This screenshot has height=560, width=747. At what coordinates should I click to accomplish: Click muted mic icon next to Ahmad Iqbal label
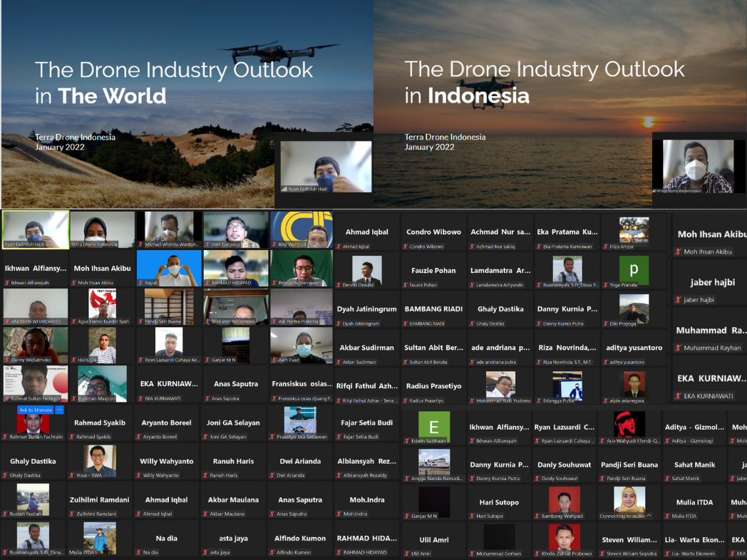pos(339,247)
